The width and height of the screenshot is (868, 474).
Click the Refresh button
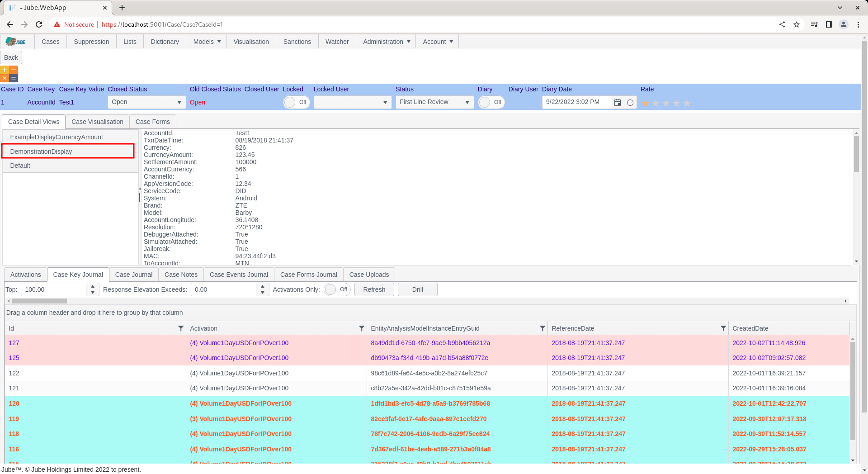374,289
